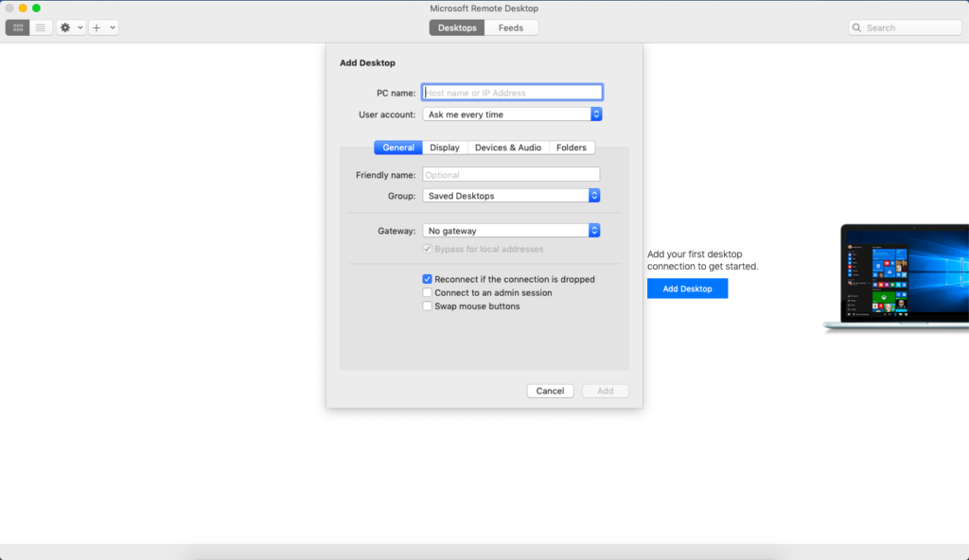Switch to the Devices & Audio tab
The height and width of the screenshot is (560, 969).
tap(508, 148)
